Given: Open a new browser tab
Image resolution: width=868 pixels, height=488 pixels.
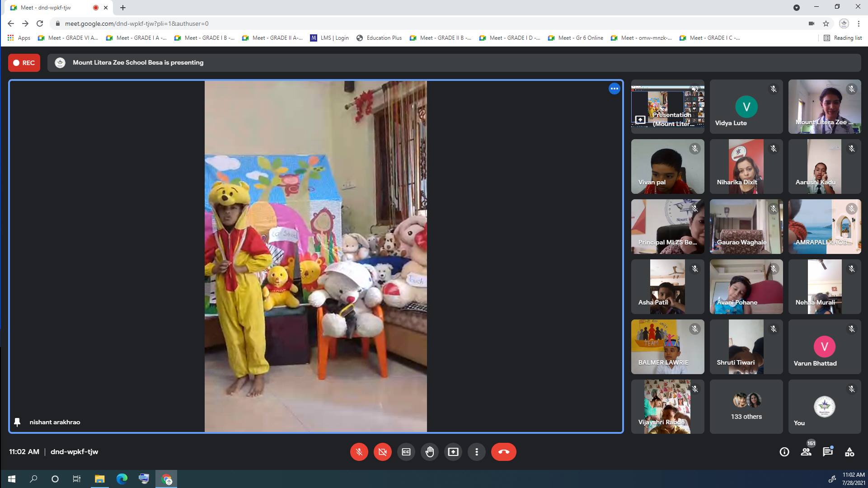Looking at the screenshot, I should tap(123, 8).
